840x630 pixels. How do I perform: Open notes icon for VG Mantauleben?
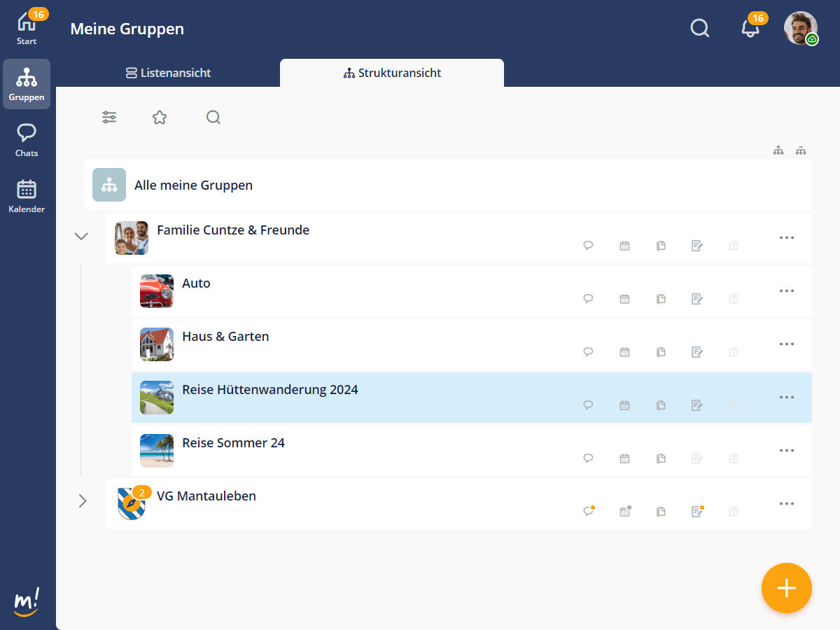coord(696,512)
